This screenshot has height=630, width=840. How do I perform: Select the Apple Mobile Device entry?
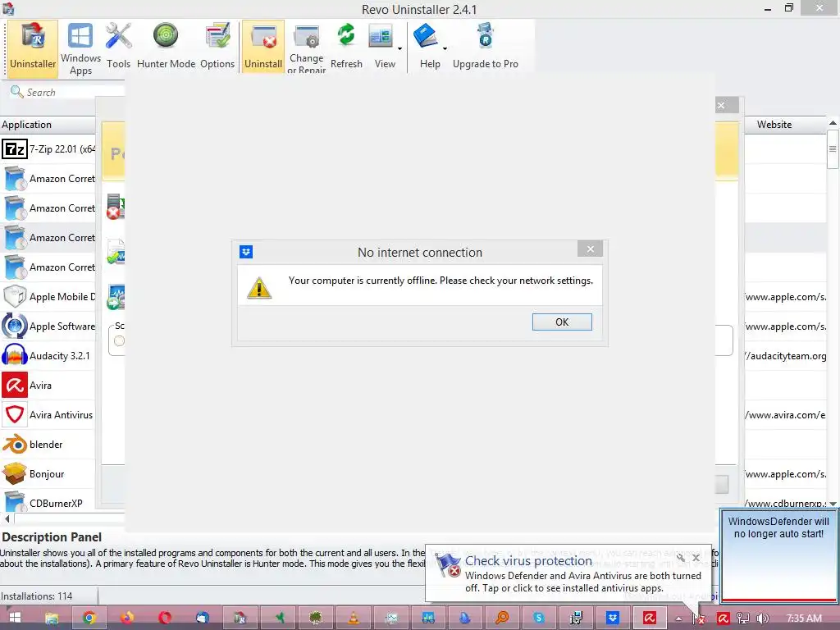[48, 296]
